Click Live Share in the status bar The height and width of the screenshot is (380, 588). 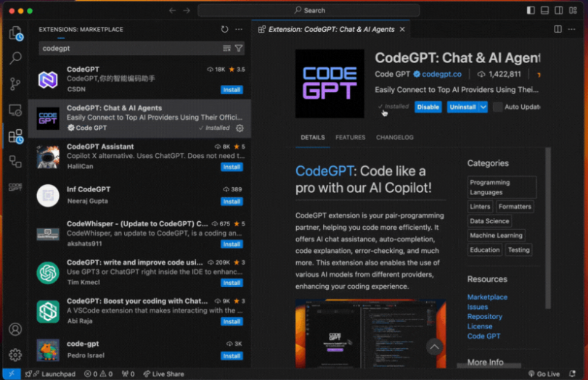(163, 373)
